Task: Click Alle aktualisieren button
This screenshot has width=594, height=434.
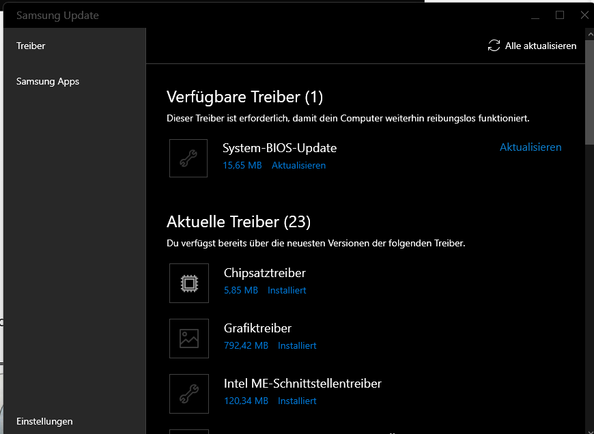Action: click(532, 46)
